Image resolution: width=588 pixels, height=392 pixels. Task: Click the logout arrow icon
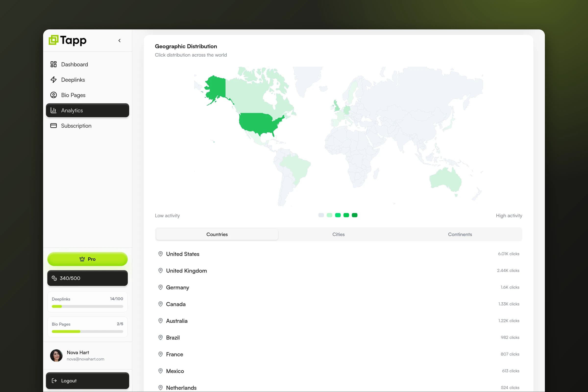point(54,380)
